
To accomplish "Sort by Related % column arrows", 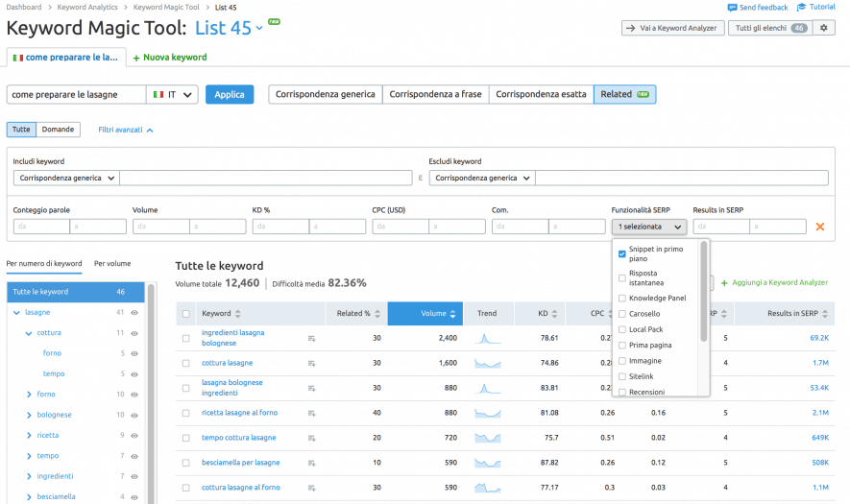I will pyautogui.click(x=377, y=314).
